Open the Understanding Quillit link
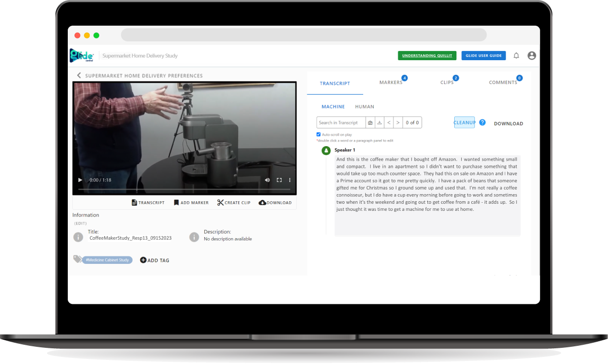The height and width of the screenshot is (364, 613). [x=427, y=56]
